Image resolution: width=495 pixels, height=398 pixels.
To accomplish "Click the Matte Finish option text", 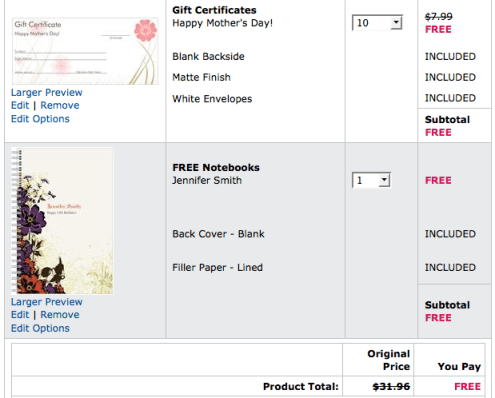I will point(201,77).
